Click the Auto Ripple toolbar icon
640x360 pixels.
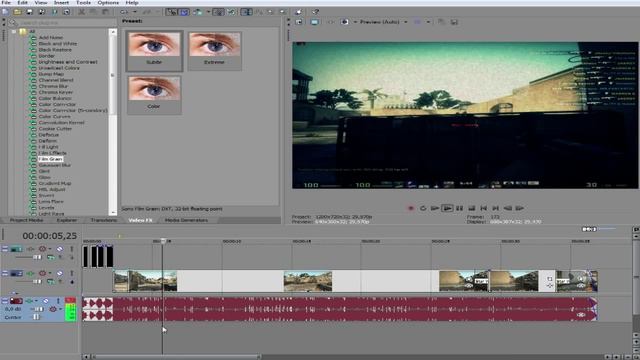click(x=198, y=12)
